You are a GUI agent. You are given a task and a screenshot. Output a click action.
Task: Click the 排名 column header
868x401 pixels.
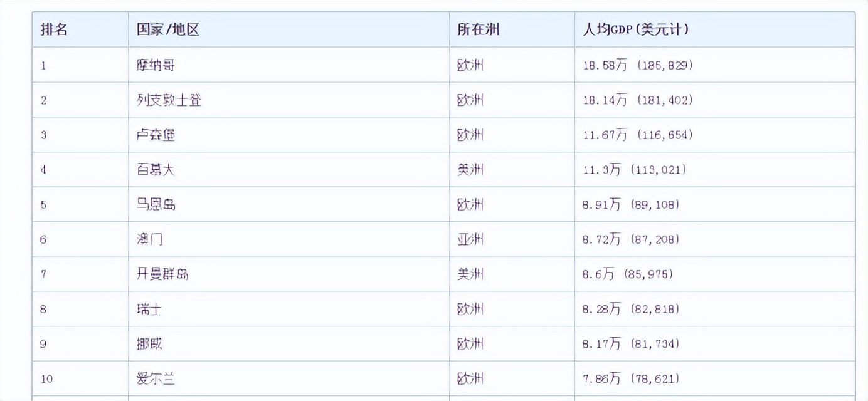point(55,29)
